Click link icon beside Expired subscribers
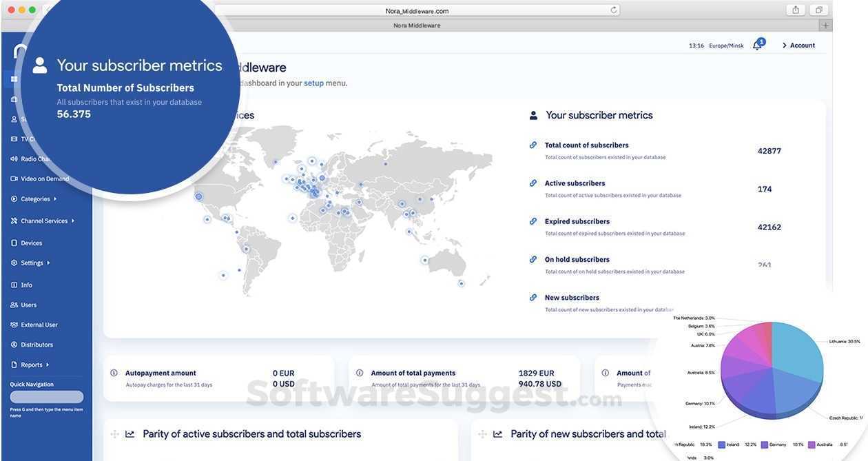Screen dimensions: 868x461 [x=533, y=221]
